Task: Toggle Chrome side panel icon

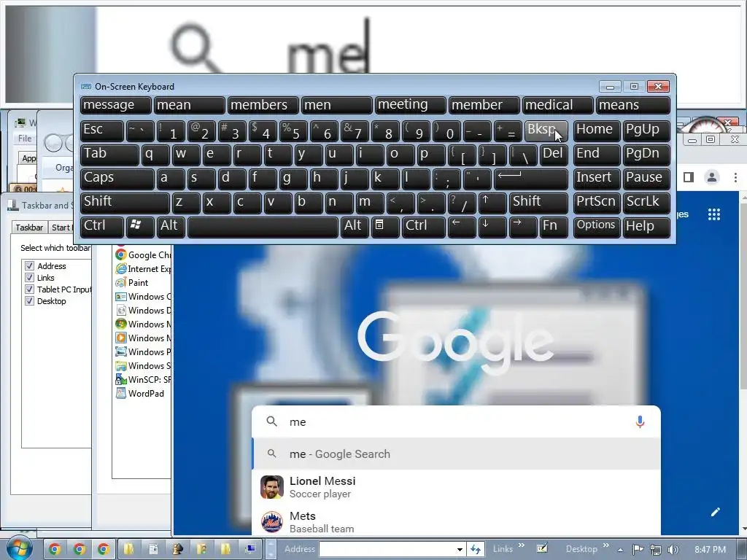Action: coord(689,177)
